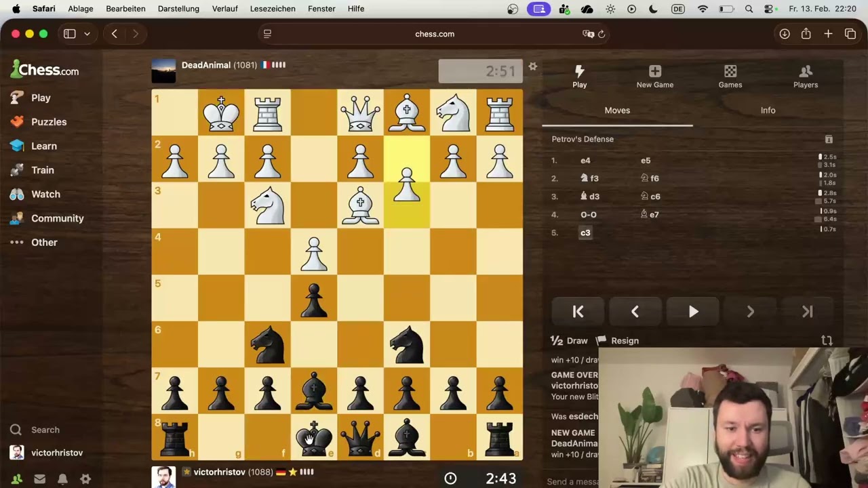Screen dimensions: 868x488
Task: Open Watch in the sidebar
Action: pyautogui.click(x=36, y=194)
